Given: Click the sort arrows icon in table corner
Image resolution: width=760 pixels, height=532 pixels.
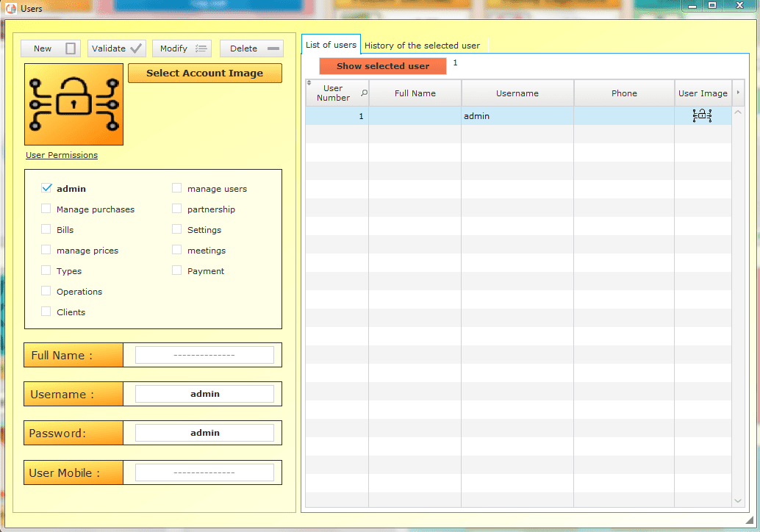Looking at the screenshot, I should tap(309, 82).
